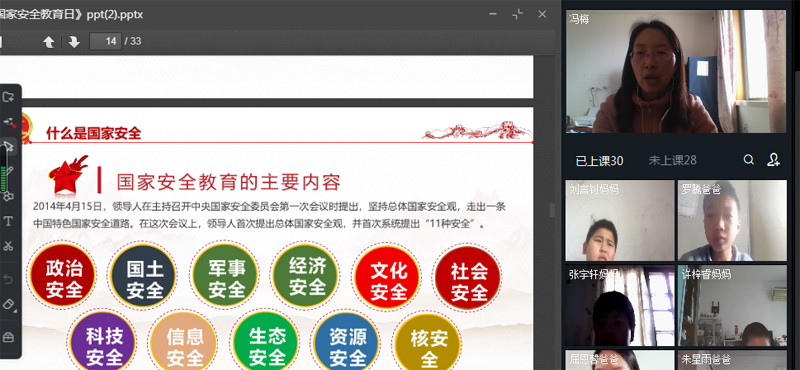Open the toolbox icon in the sidebar

(x=8, y=337)
